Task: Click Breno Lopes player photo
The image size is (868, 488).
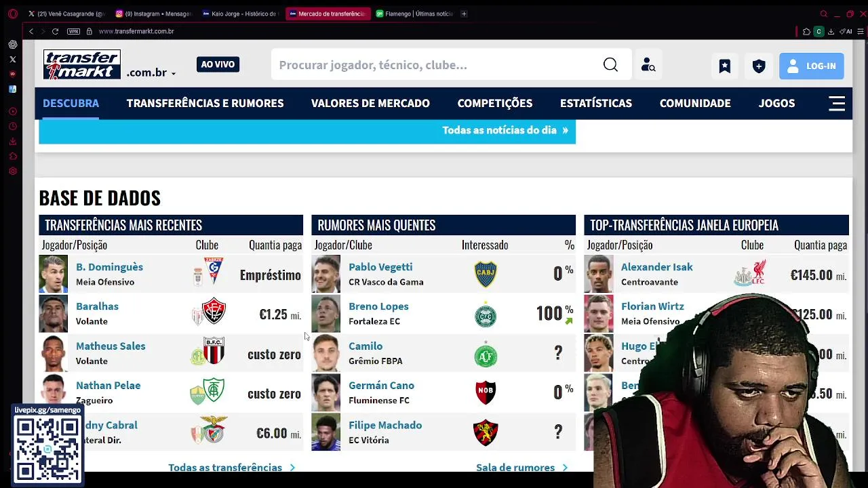Action: tap(325, 314)
